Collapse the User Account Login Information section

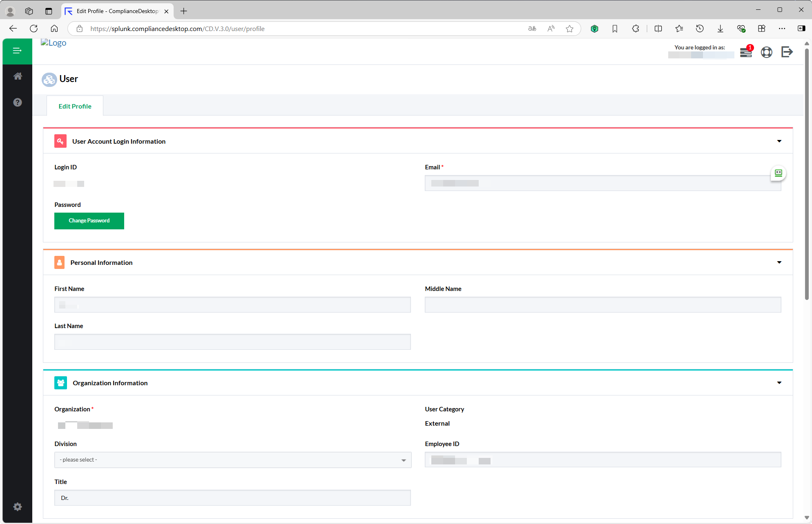pyautogui.click(x=779, y=141)
